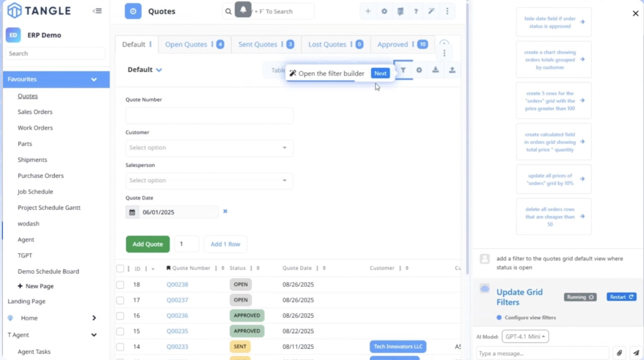Upload data using the import icon

click(x=452, y=70)
